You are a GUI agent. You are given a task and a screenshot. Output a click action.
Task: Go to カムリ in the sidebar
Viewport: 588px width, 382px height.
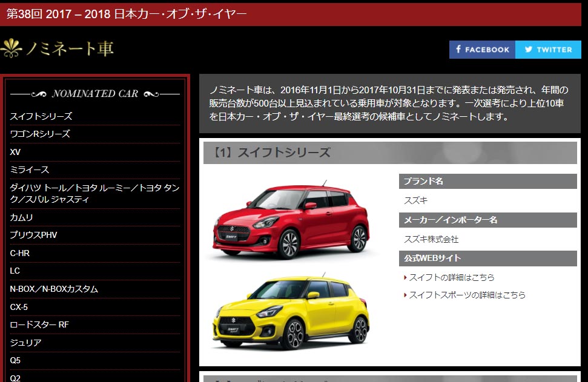(x=21, y=217)
